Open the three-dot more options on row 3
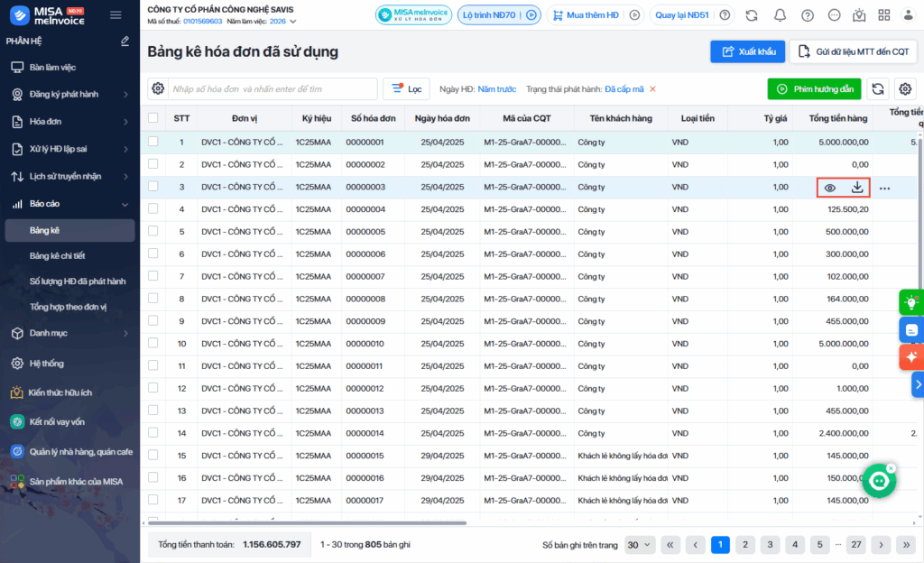This screenshot has height=563, width=924. pos(884,188)
